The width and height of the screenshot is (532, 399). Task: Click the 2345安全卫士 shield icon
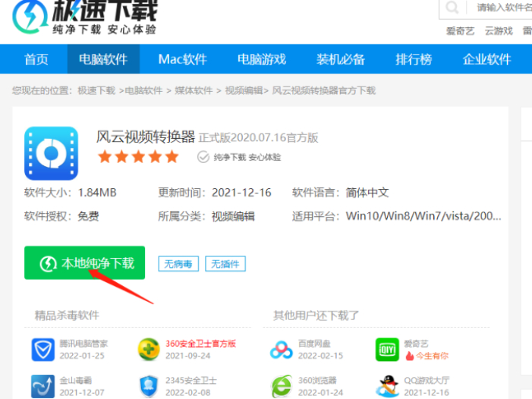coord(149,386)
